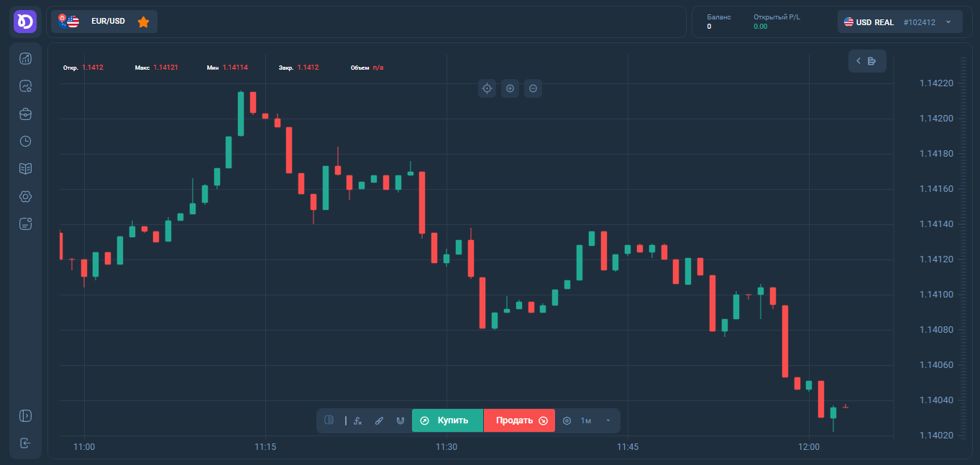Click the purple app logo icon
The width and height of the screenshot is (980, 465).
click(25, 22)
